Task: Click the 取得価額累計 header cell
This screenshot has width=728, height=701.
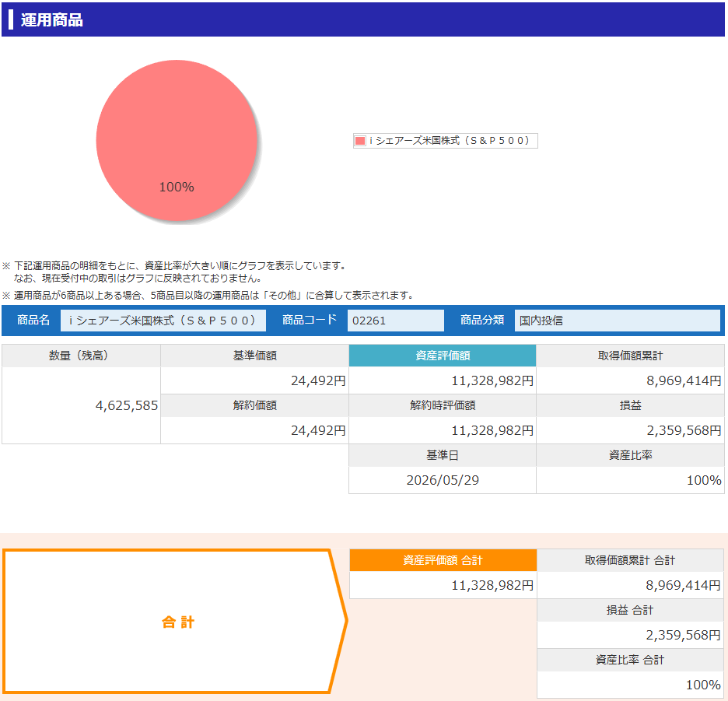Action: pos(631,356)
